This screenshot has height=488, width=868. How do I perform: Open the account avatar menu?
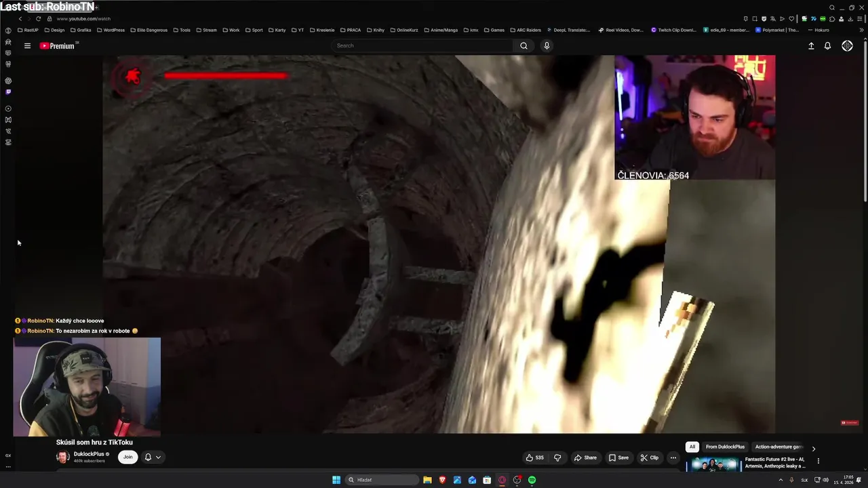(x=847, y=45)
